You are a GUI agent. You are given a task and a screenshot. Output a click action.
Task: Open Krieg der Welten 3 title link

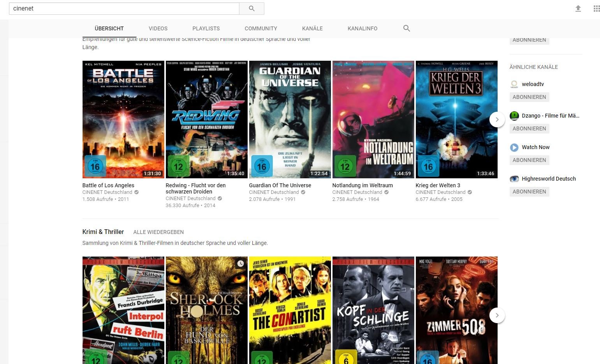point(438,185)
